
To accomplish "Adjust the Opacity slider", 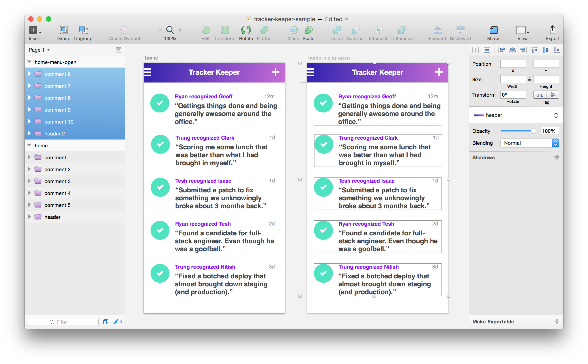I will coord(533,131).
